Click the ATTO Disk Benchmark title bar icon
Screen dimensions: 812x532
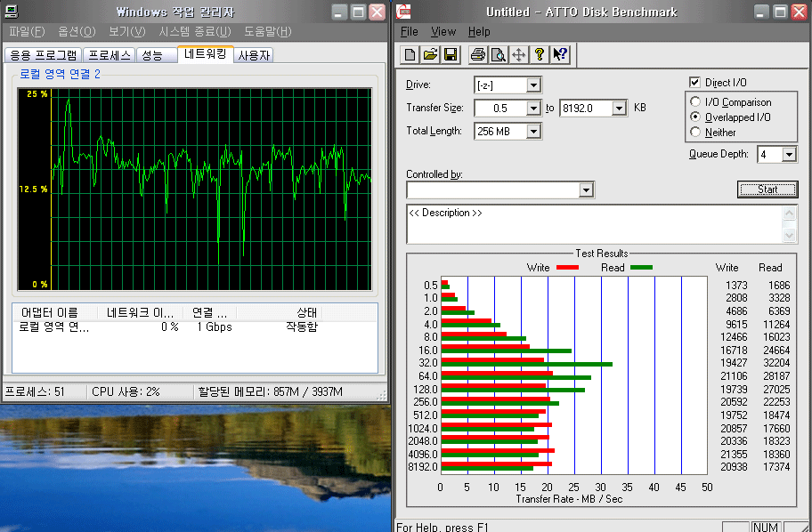click(403, 12)
